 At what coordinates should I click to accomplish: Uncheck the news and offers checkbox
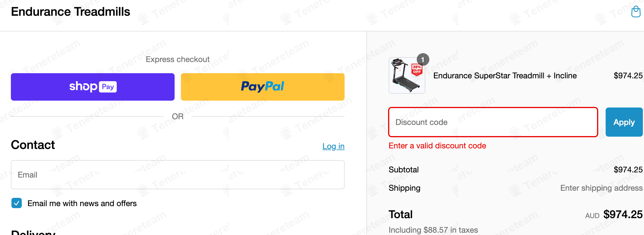17,203
